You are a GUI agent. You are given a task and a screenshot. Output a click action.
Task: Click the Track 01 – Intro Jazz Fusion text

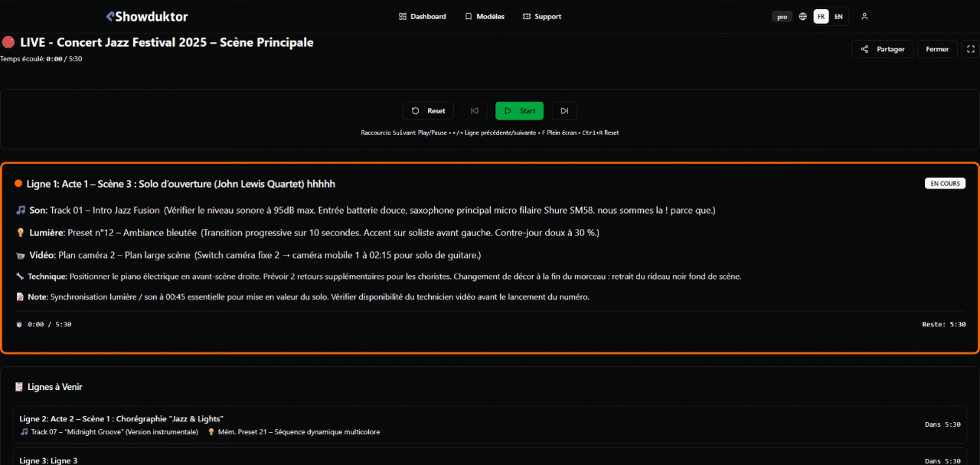pos(105,210)
